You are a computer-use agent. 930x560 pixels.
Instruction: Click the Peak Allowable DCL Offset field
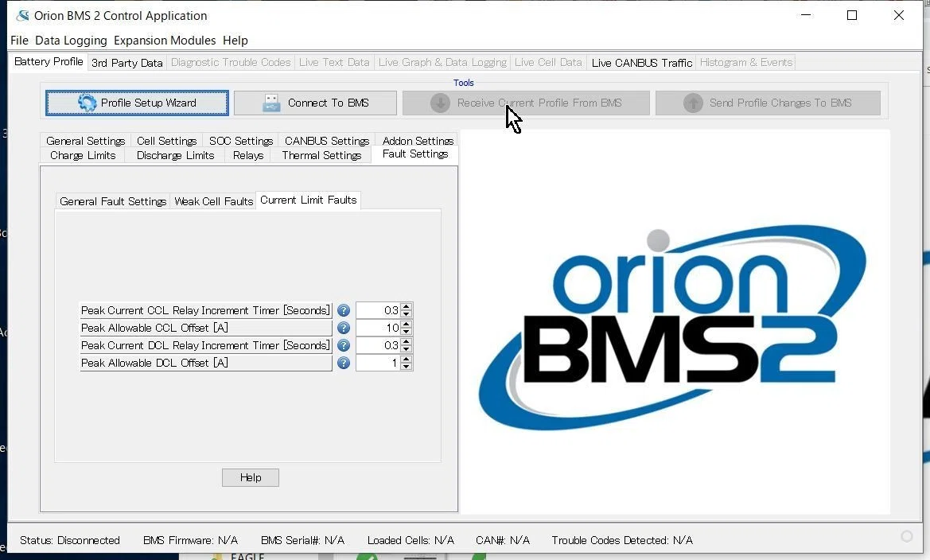click(379, 363)
